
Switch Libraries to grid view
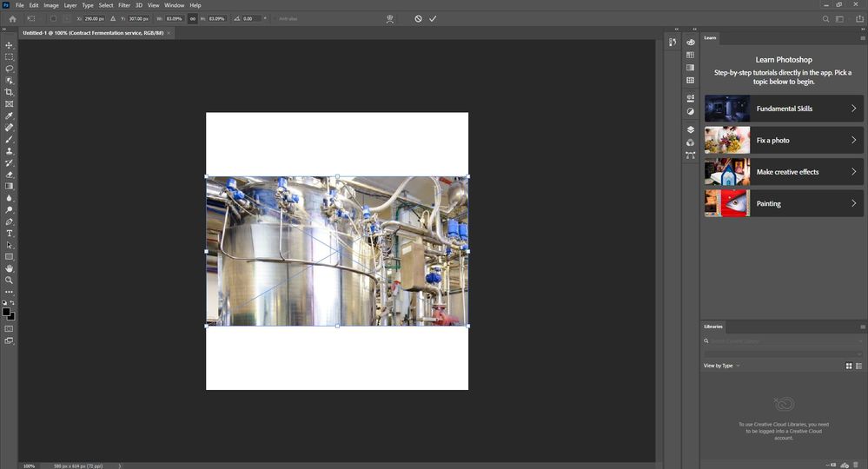849,366
